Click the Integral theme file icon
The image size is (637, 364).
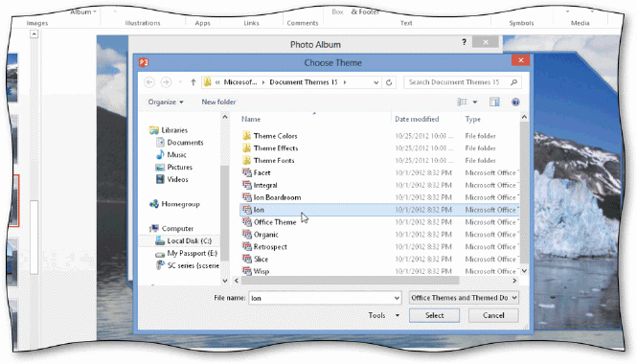pos(246,185)
